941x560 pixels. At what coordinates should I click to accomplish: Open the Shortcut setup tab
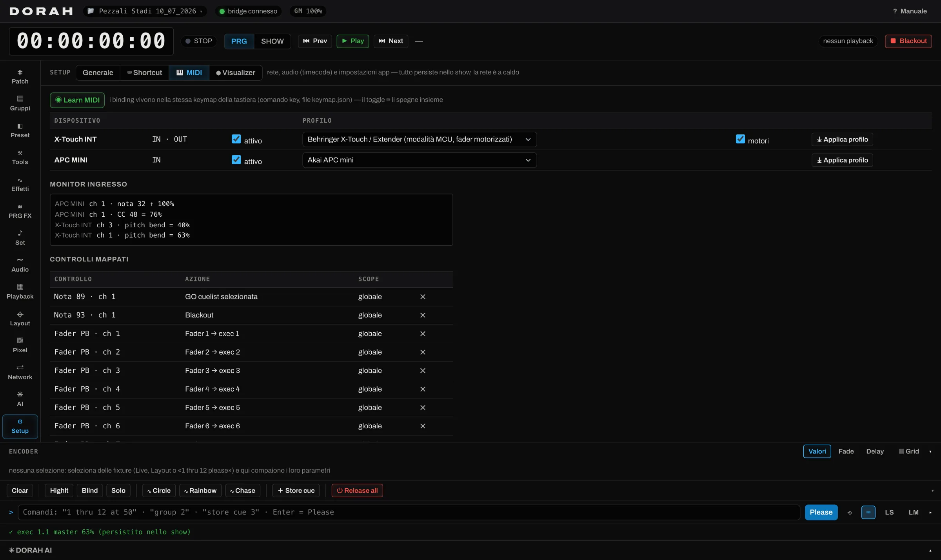[x=144, y=73]
